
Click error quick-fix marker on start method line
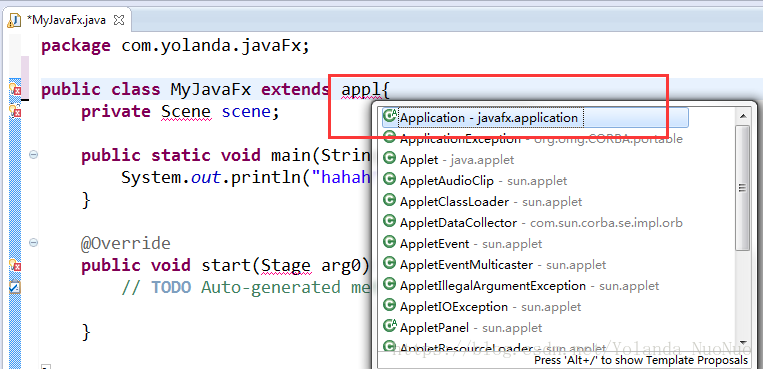15,266
